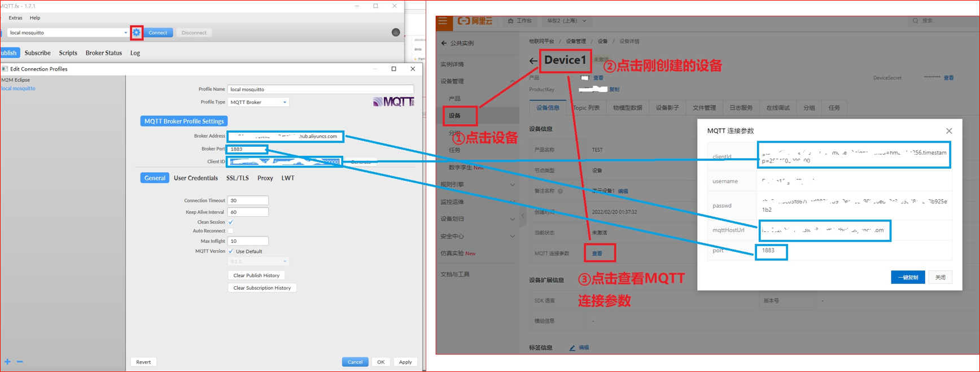Click the Connection Timeout field
Viewport: 980px width, 372px height.
point(248,200)
